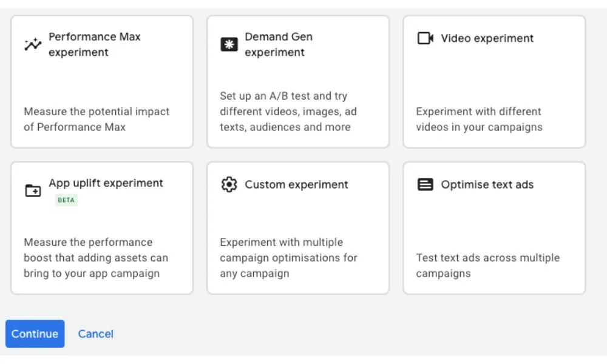This screenshot has width=607, height=364.
Task: Choose the "Custom experiment" title text
Action: [297, 184]
